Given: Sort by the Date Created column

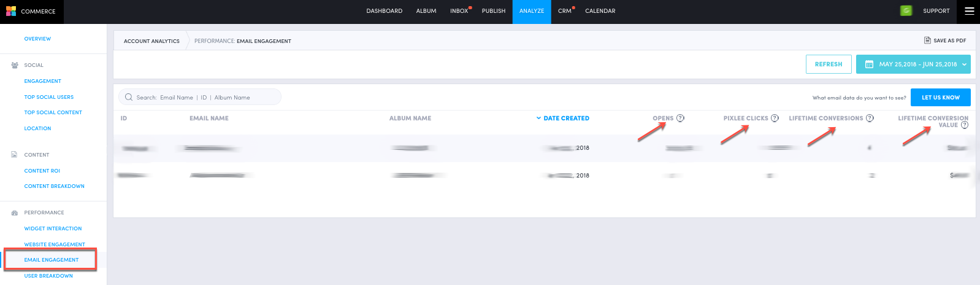Looking at the screenshot, I should (565, 118).
